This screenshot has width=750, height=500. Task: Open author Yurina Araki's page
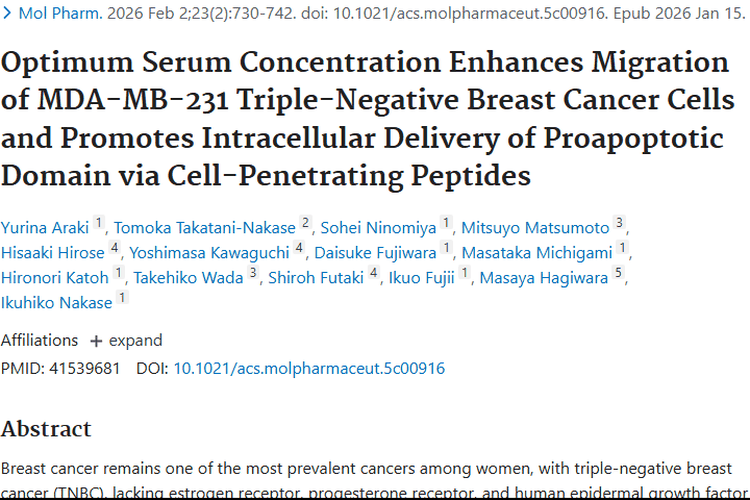point(45,226)
